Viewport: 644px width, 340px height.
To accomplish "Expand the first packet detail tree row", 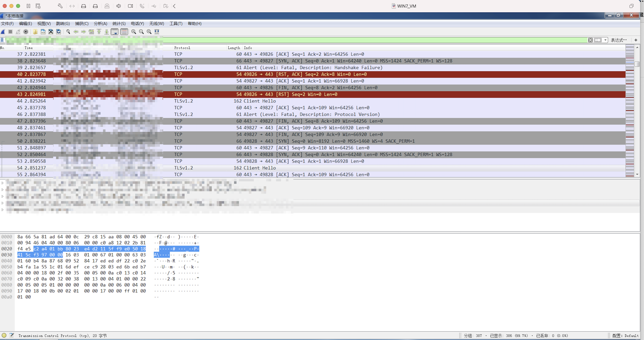I will 2,183.
